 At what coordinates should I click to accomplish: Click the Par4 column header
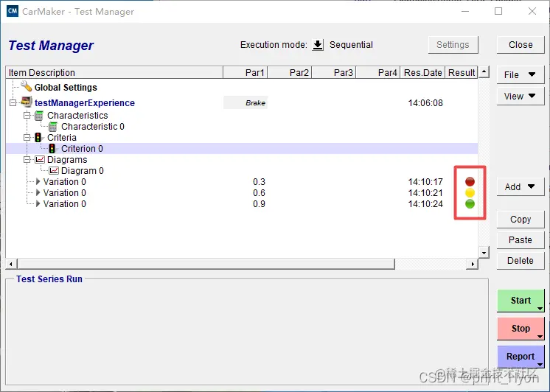click(377, 73)
